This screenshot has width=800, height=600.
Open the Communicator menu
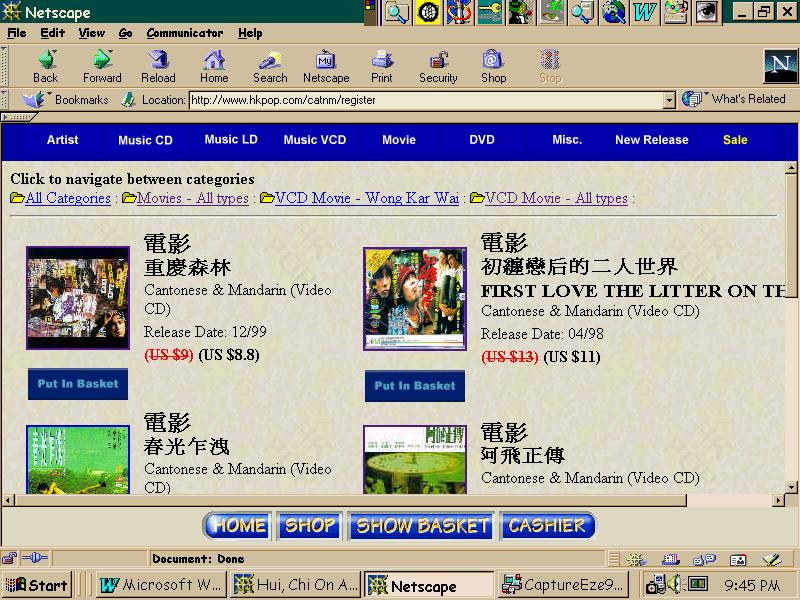tap(185, 33)
